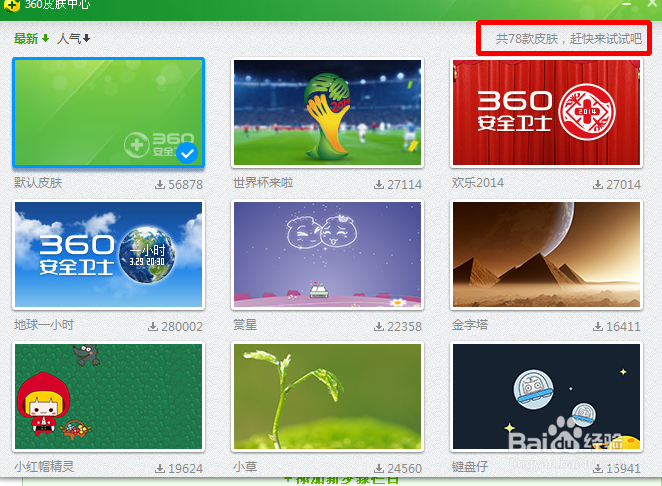This screenshot has height=486, width=662.
Task: Click download icon beside 22358
Action: 379,326
